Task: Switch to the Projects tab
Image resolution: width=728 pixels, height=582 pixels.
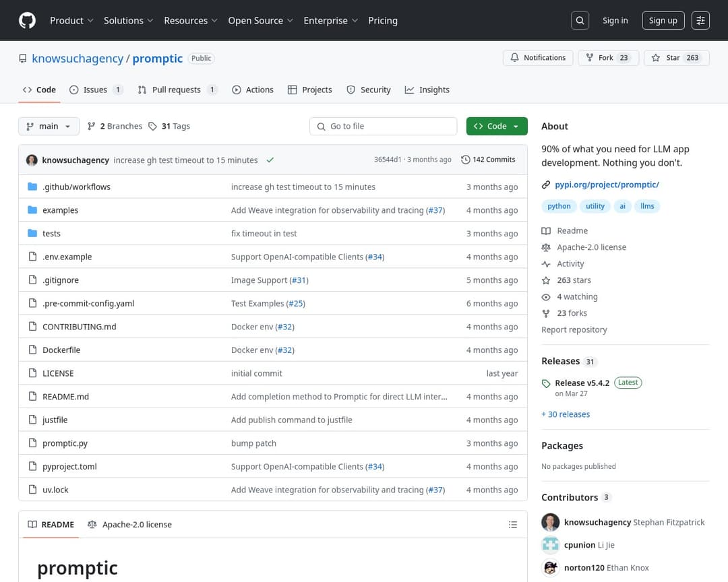Action: 309,90
